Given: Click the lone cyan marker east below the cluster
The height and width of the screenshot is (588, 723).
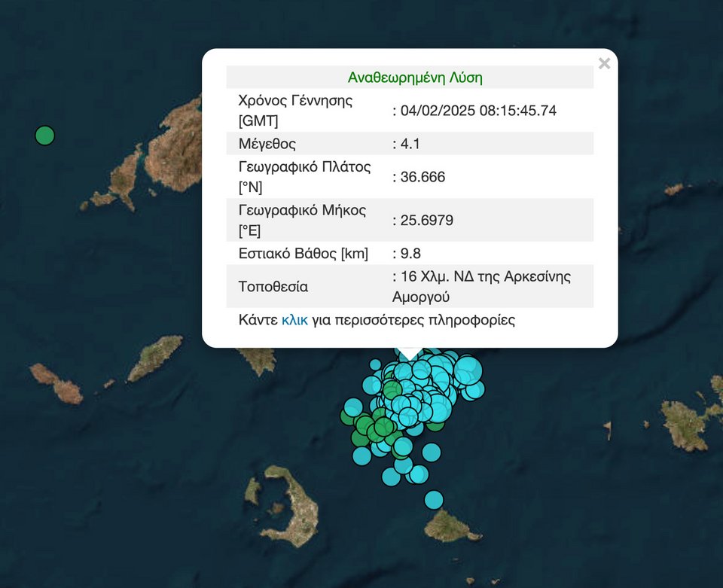Looking at the screenshot, I should coord(431,452).
